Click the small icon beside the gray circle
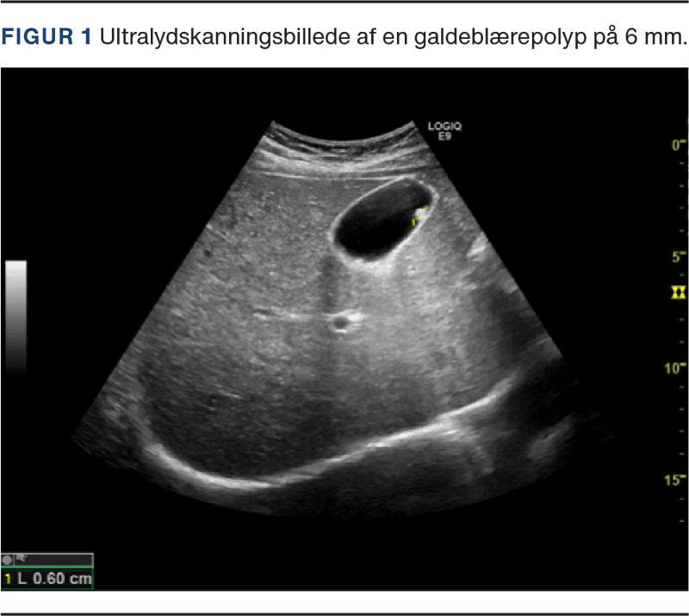The image size is (689, 616). click(21, 559)
